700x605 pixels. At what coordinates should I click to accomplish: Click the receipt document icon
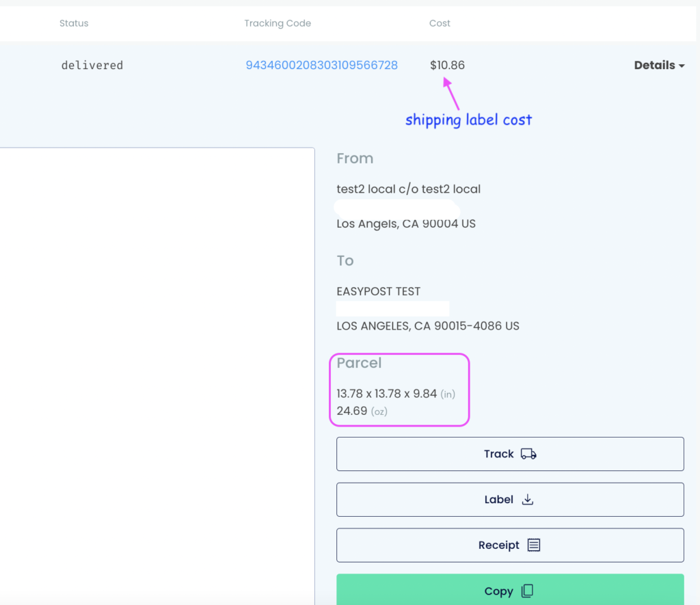[534, 545]
